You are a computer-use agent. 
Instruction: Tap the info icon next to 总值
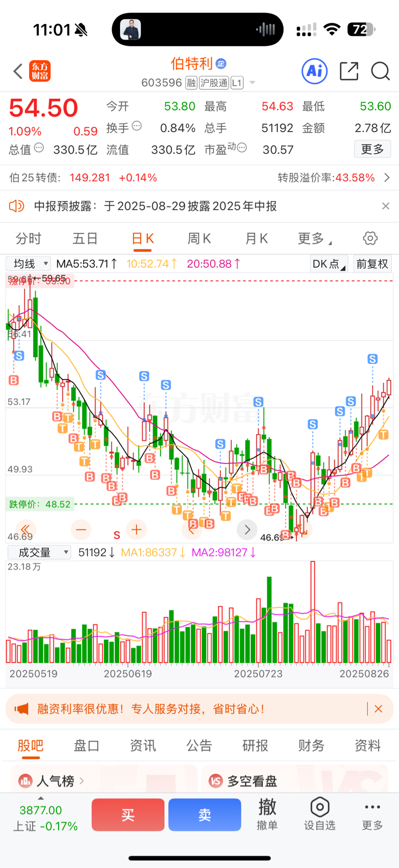pos(39,148)
